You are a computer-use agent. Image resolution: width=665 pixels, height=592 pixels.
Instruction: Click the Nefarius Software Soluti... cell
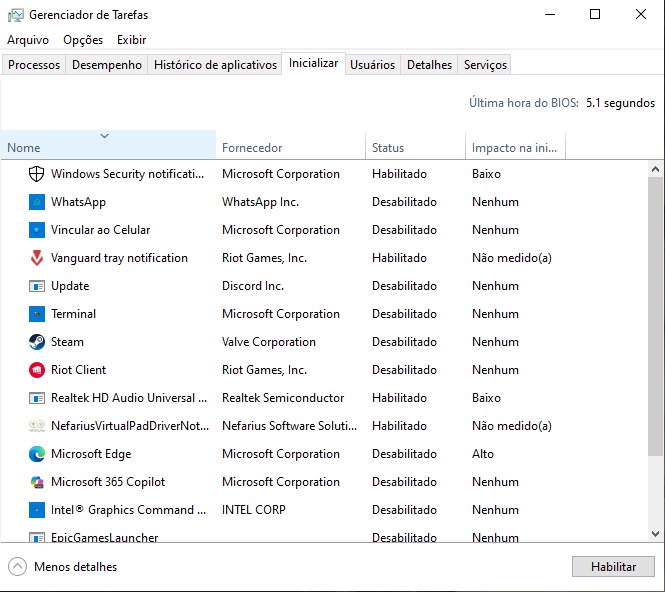[289, 426]
